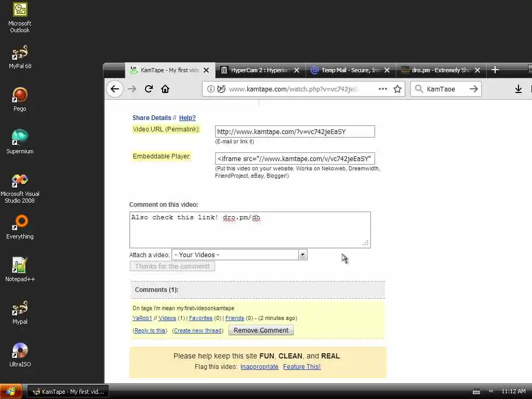Screen dimensions: 532x399
Task: Open the commenter's Videos link
Action: tap(167, 318)
